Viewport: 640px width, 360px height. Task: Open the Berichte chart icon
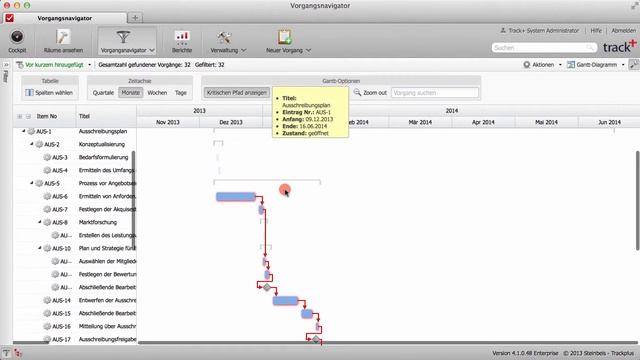click(x=182, y=37)
